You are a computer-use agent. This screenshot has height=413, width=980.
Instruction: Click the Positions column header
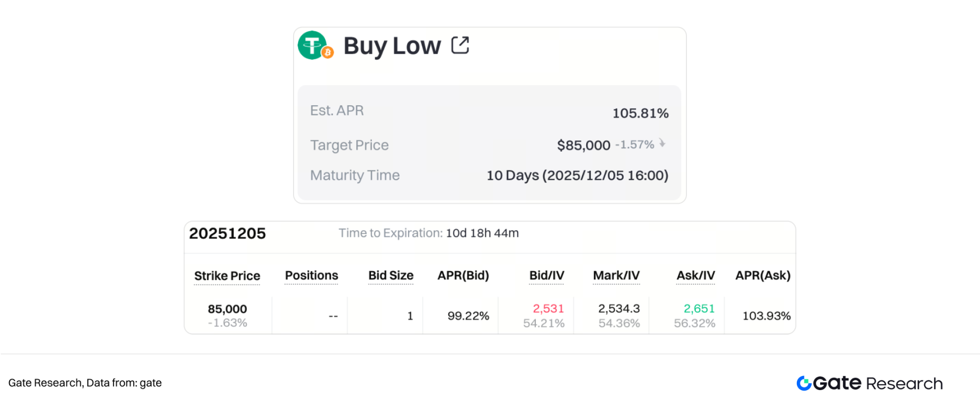pyautogui.click(x=311, y=275)
